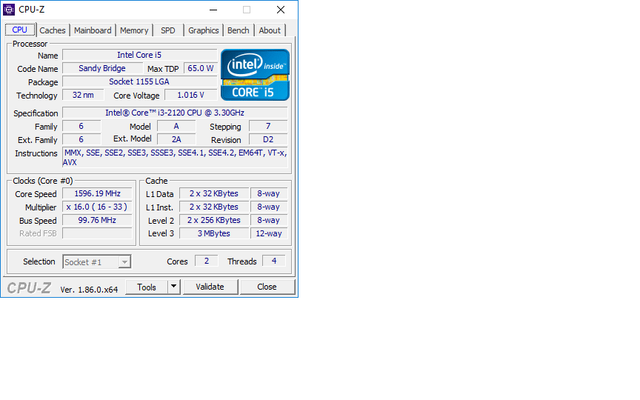Viewport: 640px width, 400px height.
Task: Click the Code Name value 'Sandy Bridge'
Action: click(102, 68)
